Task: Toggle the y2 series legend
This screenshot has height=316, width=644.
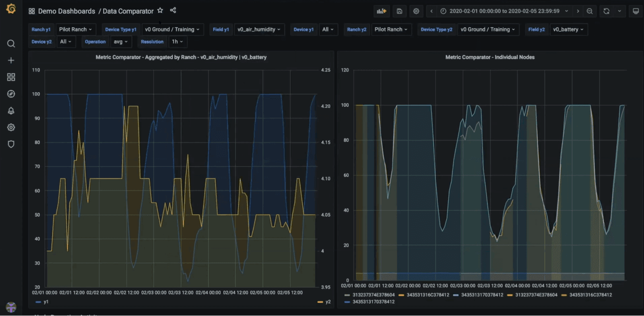Action: [328, 302]
